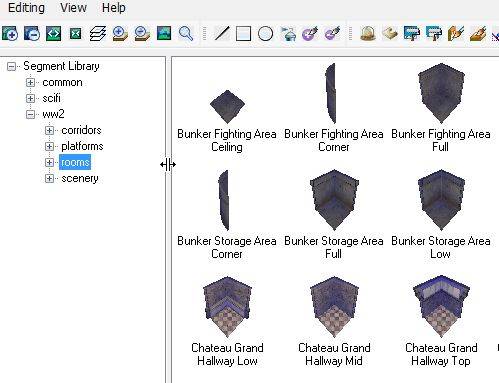Image resolution: width=499 pixels, height=383 pixels.
Task: Select the scenery tree item
Action: (x=80, y=178)
